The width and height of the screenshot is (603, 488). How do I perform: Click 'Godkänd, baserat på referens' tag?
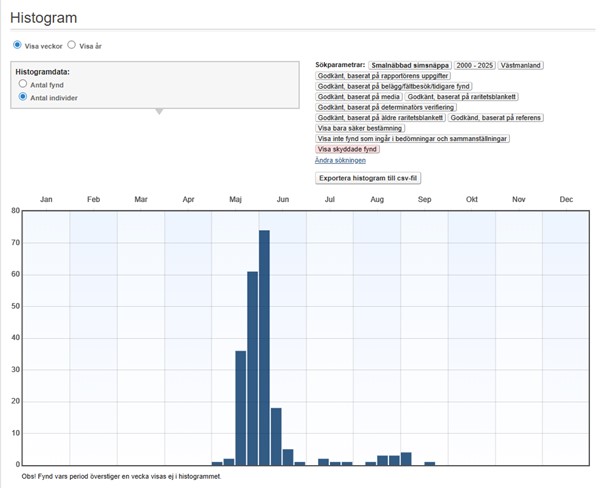coord(495,118)
